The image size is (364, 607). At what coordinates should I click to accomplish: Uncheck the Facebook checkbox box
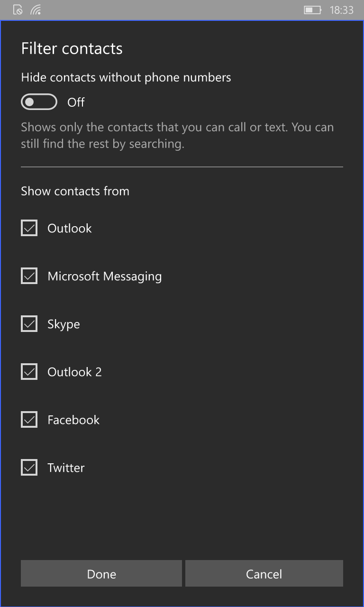pyautogui.click(x=29, y=420)
